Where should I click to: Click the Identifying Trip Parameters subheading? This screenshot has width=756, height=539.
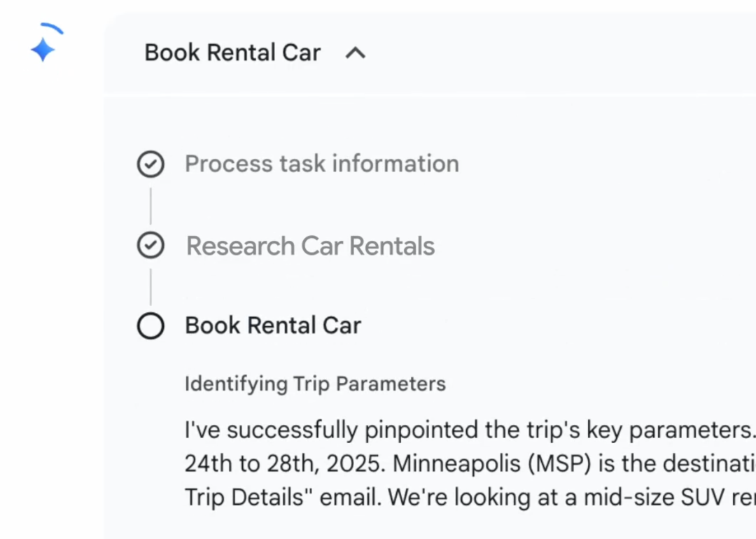click(315, 384)
